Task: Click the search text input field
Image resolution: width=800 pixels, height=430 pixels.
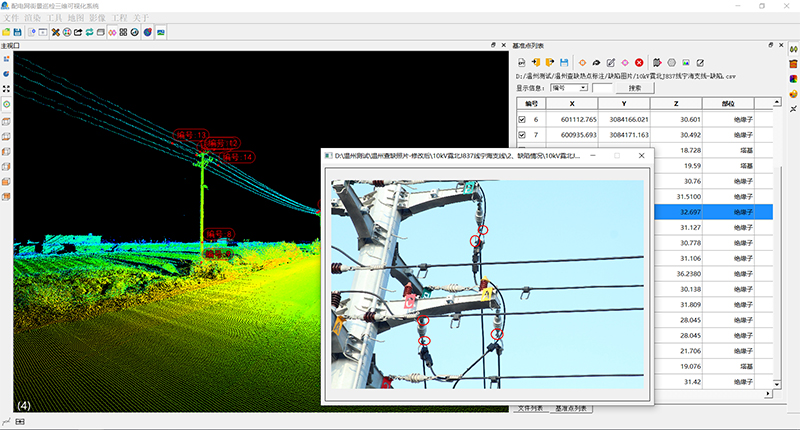Action: (x=602, y=87)
